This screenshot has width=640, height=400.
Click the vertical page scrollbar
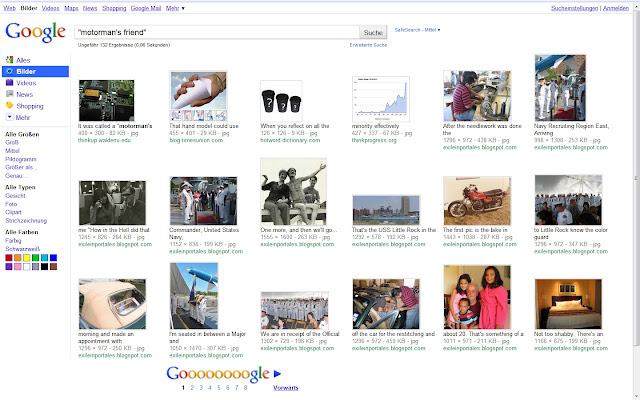[636, 178]
